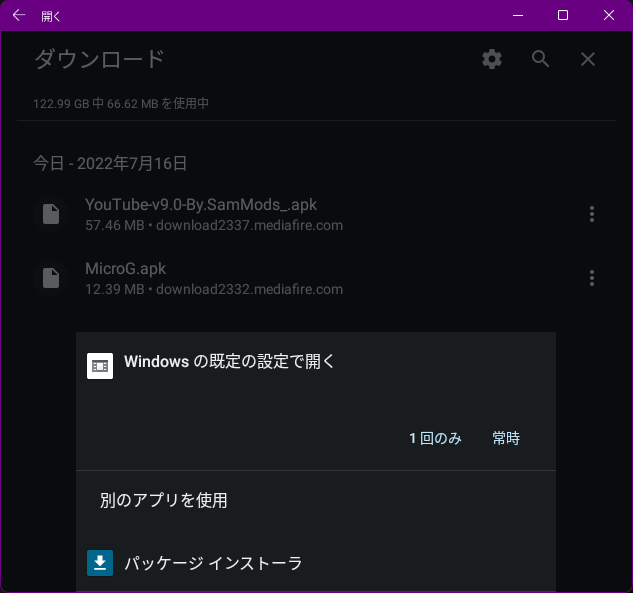Choose 1 回のみ (just once)

435,438
